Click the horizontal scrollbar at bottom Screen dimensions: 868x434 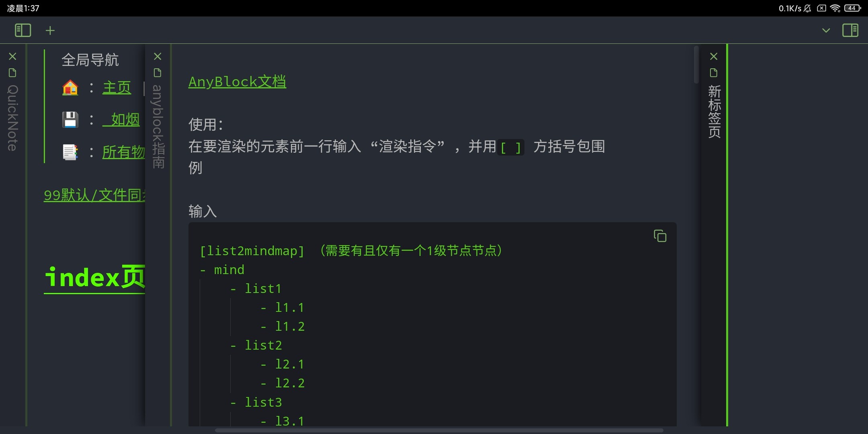[439, 430]
